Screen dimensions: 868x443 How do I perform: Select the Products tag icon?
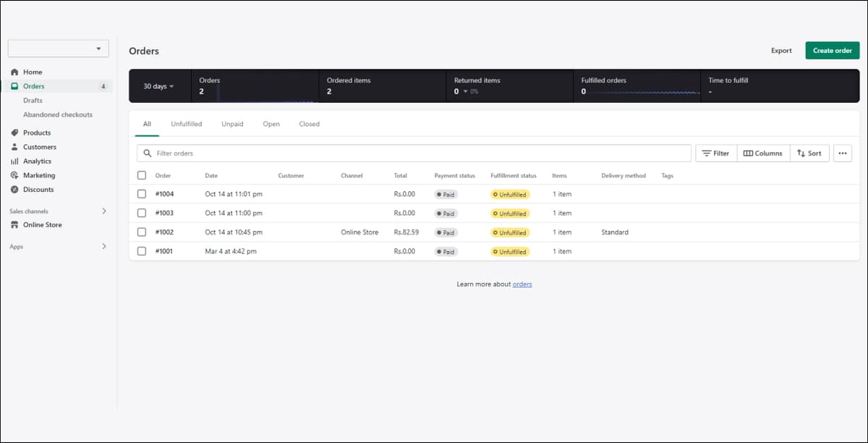tap(14, 133)
